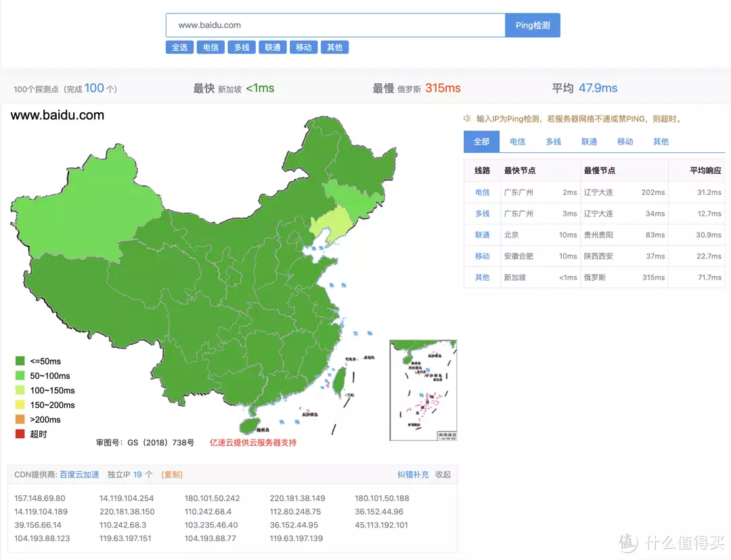
Task: Switch to the 多线 results tab
Action: pos(553,141)
